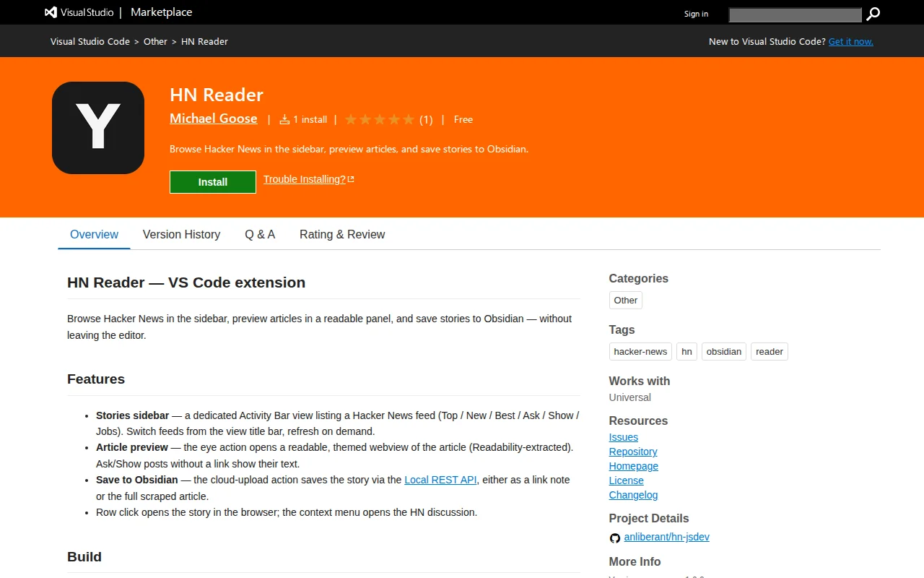Open the Repository resource link
Viewport: 924px width, 578px height.
click(633, 452)
